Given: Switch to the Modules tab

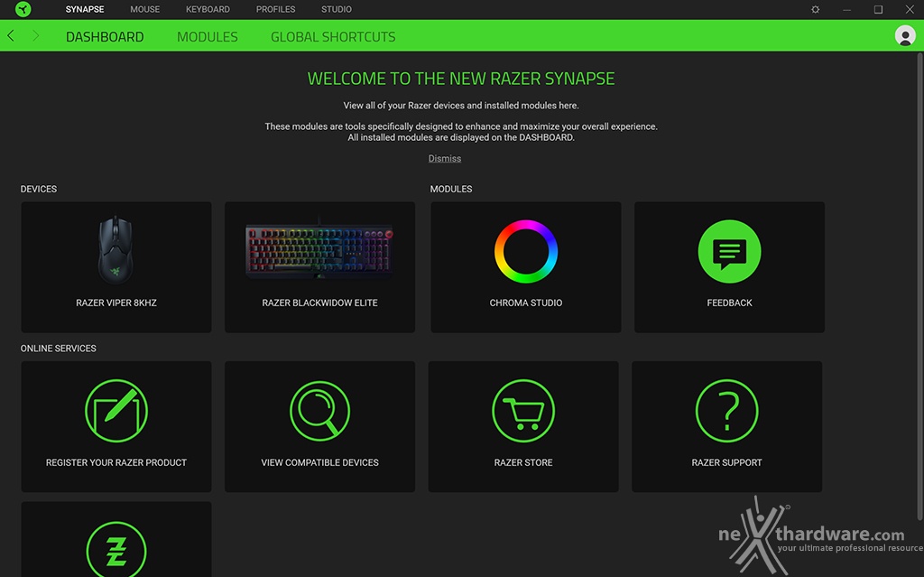Looking at the screenshot, I should [x=208, y=37].
